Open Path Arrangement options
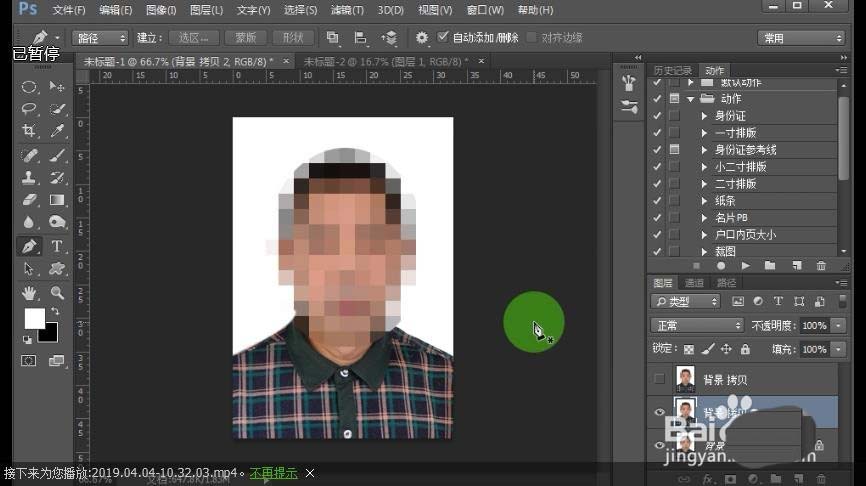The width and height of the screenshot is (866, 486). coord(389,38)
